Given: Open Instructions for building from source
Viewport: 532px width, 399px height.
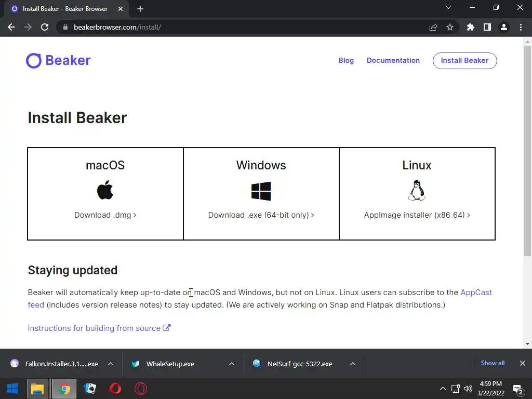Looking at the screenshot, I should (99, 328).
